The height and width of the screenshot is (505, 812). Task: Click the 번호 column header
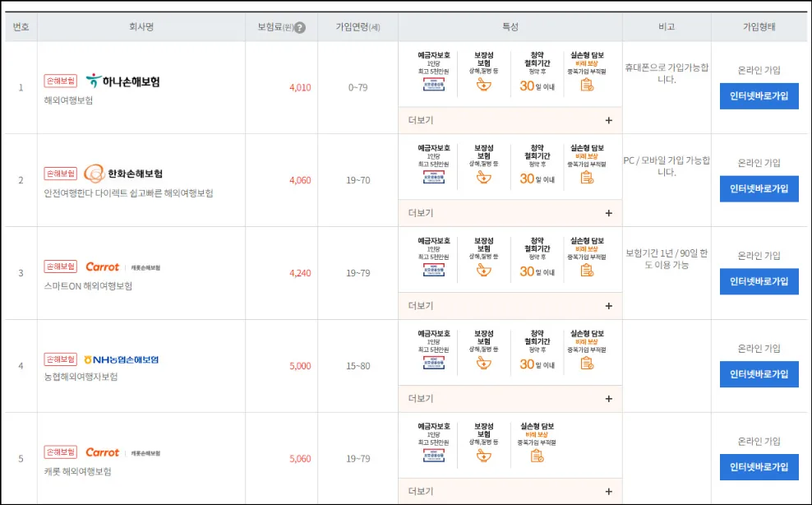point(21,27)
